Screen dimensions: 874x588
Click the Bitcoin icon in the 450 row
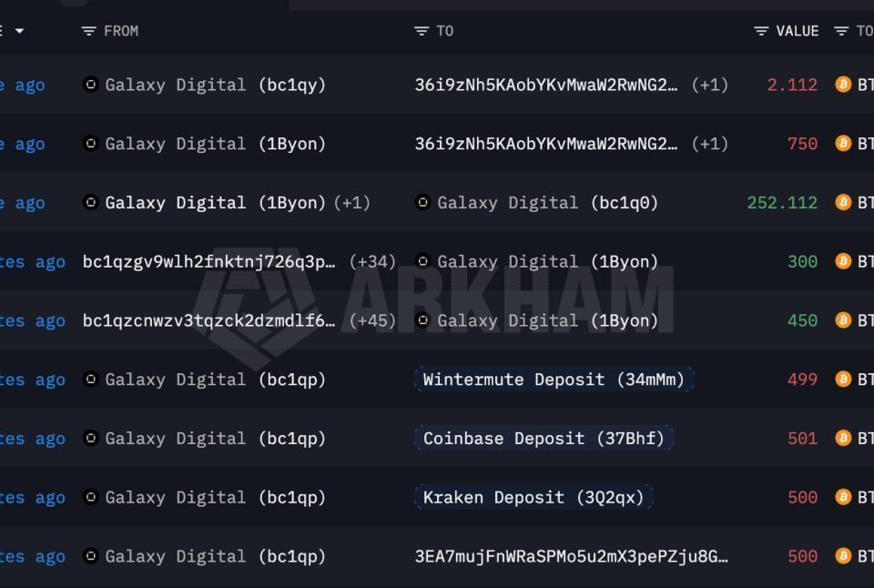tap(843, 320)
